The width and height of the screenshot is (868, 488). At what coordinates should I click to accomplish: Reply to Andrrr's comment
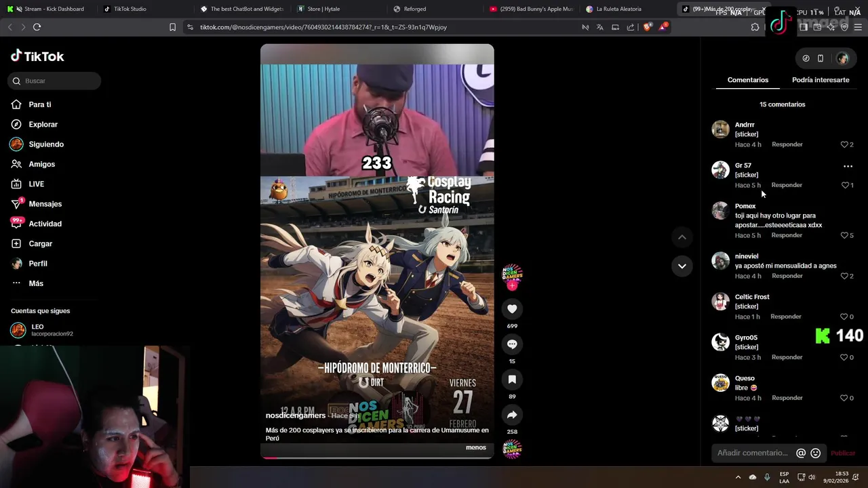[787, 144]
